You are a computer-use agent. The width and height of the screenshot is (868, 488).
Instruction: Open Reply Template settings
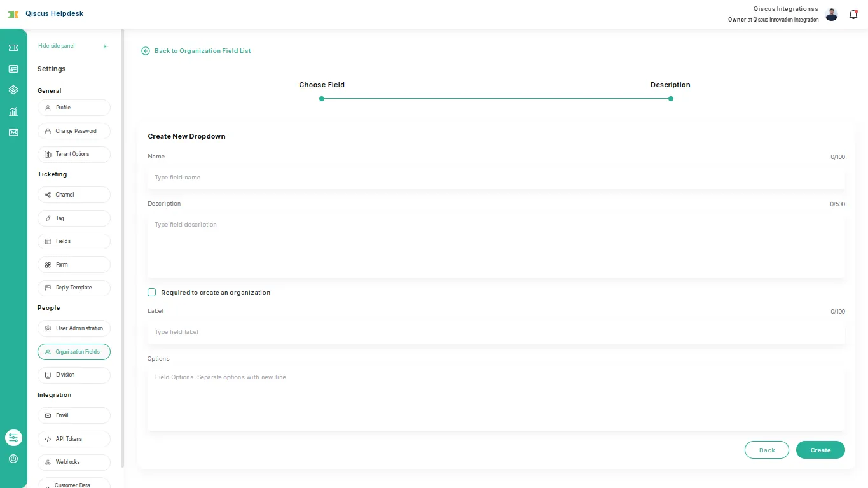(74, 288)
